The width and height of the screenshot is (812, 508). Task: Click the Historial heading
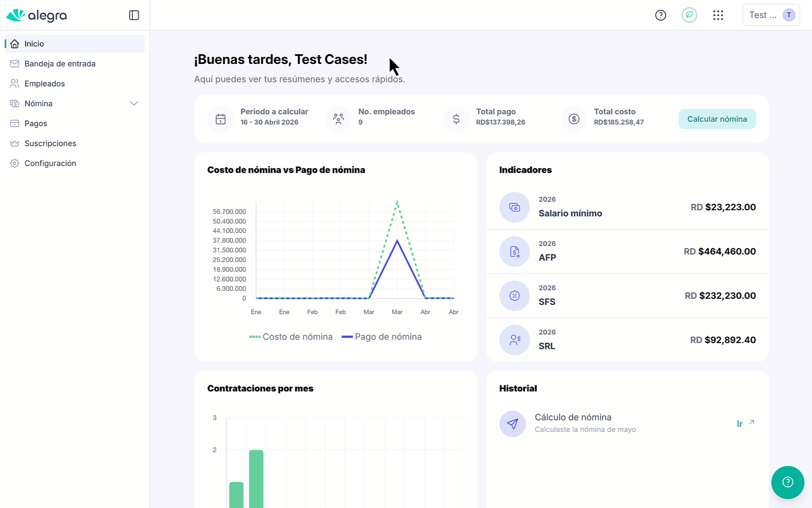518,389
